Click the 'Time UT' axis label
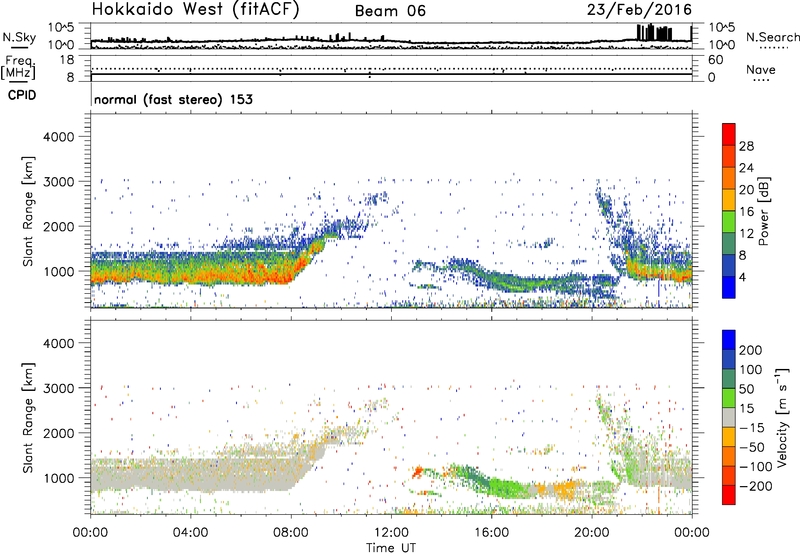 [x=391, y=548]
